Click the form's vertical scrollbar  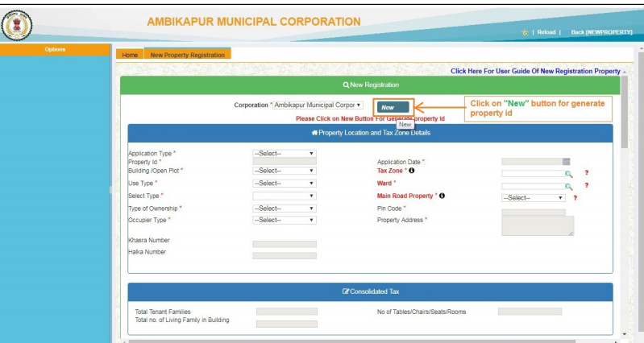click(625, 112)
